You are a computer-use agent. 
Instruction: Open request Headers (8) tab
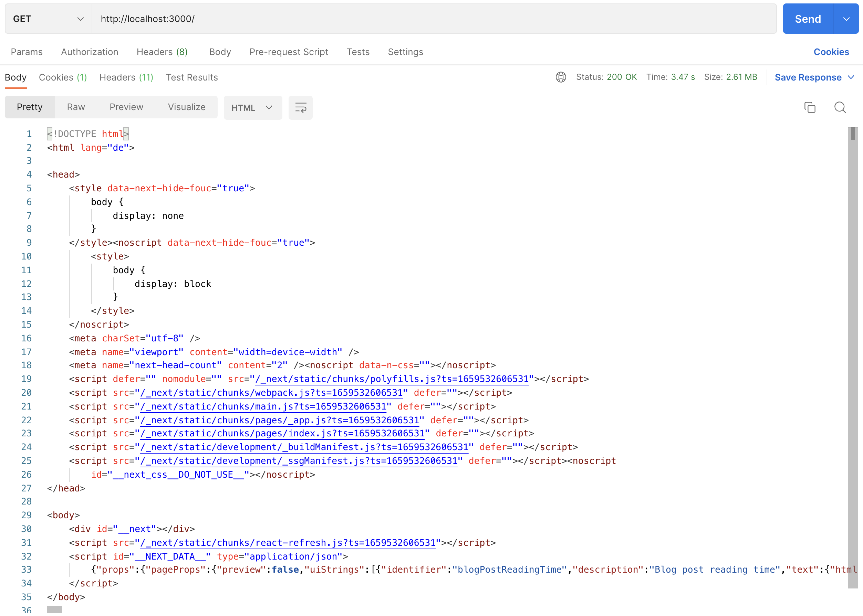pos(163,52)
